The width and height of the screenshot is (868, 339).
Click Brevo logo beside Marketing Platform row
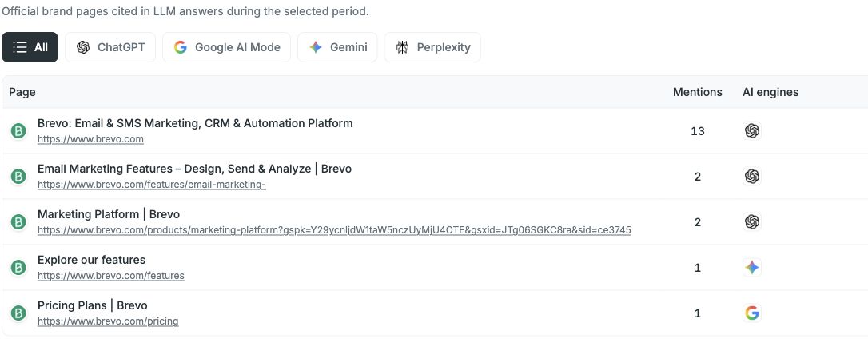coord(18,222)
